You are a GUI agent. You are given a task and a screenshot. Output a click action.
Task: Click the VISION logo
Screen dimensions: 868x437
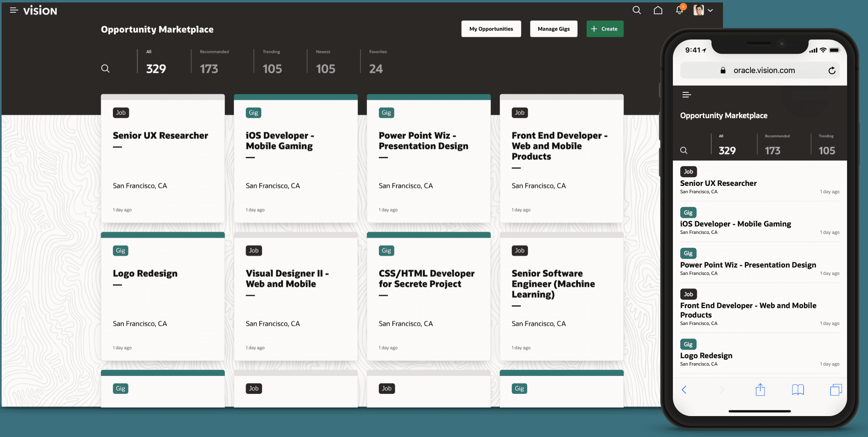40,11
